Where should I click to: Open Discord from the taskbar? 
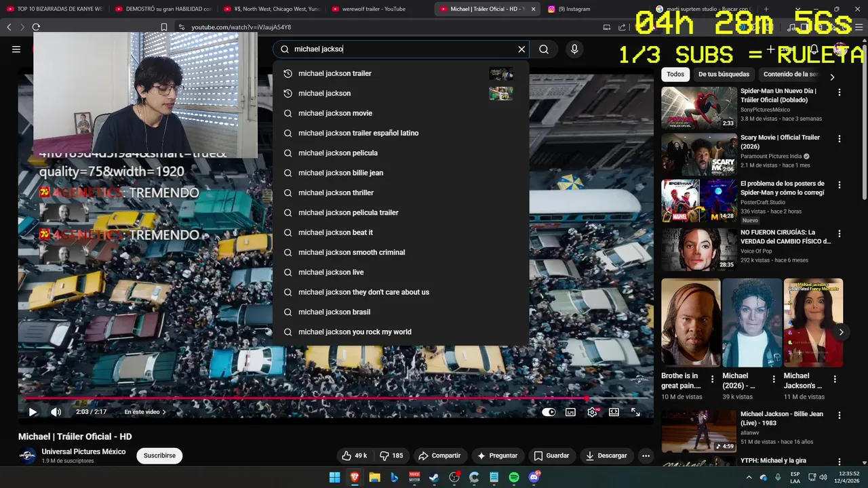pos(534,477)
